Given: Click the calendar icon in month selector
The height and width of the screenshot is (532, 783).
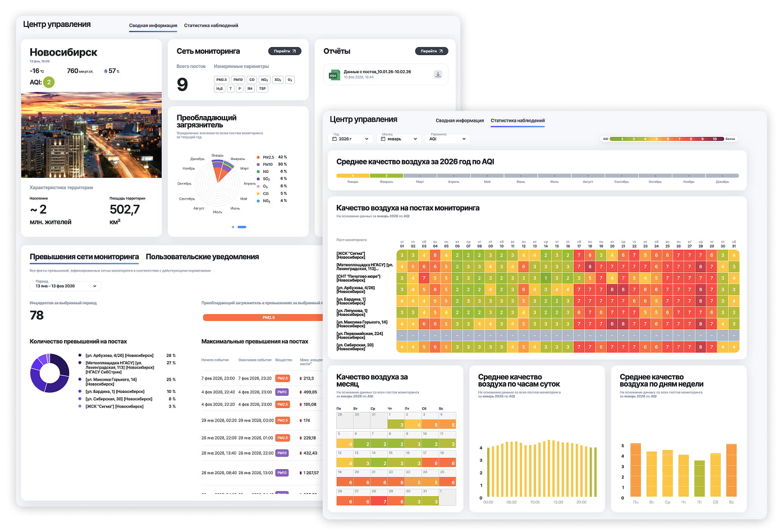Looking at the screenshot, I should (x=383, y=139).
